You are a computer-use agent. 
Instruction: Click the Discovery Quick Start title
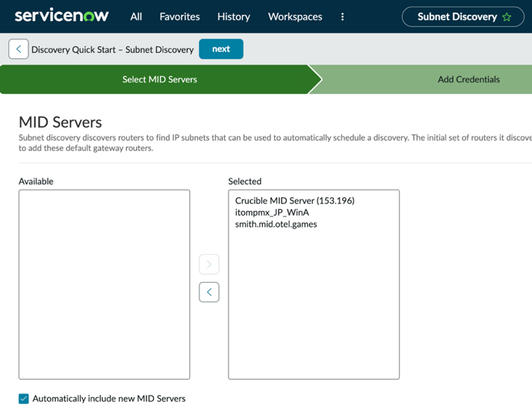tap(112, 49)
